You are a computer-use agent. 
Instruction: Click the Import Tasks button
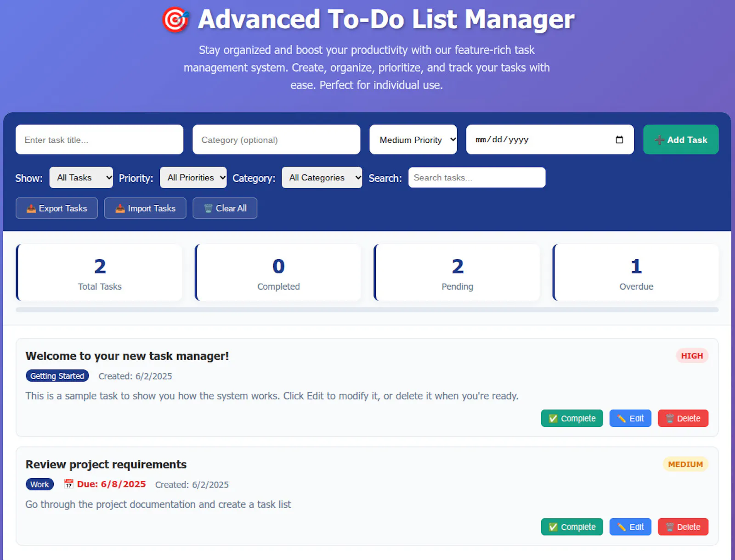145,208
